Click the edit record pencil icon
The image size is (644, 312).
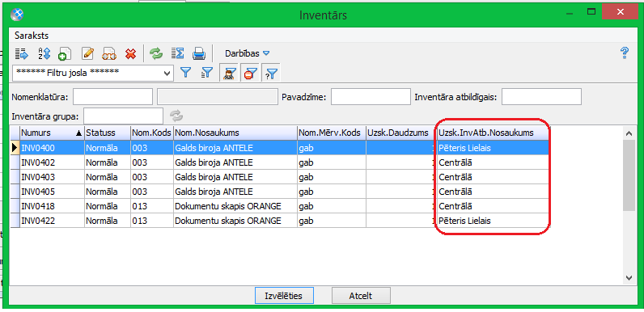tap(87, 53)
